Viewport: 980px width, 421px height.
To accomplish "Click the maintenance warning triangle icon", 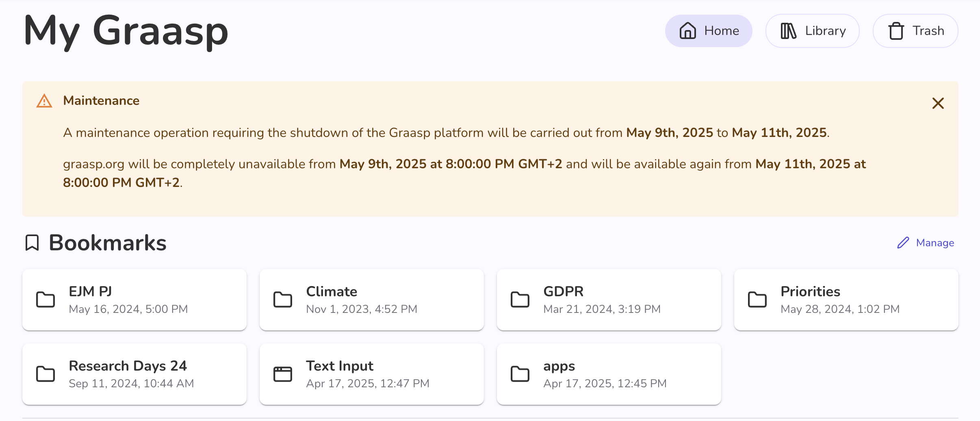I will (x=44, y=100).
